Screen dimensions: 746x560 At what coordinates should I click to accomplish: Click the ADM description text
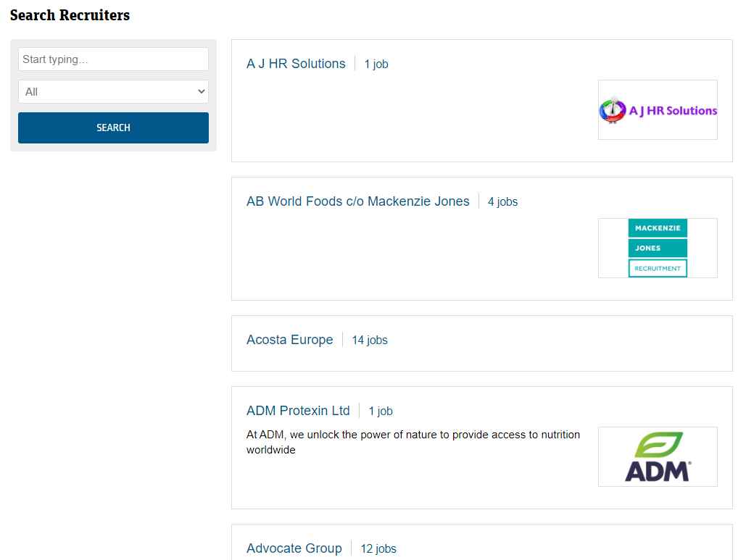[x=413, y=442]
